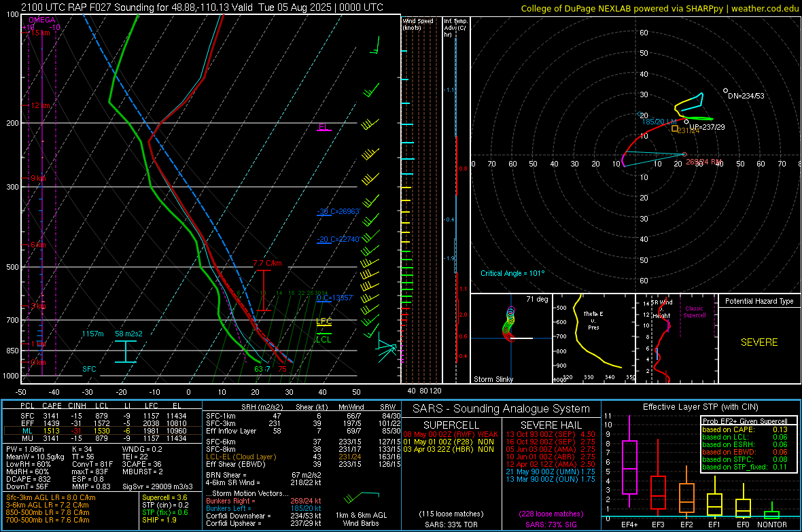This screenshot has width=802, height=532.
Task: Click the DN=234/53 hodograph label
Action: (746, 96)
